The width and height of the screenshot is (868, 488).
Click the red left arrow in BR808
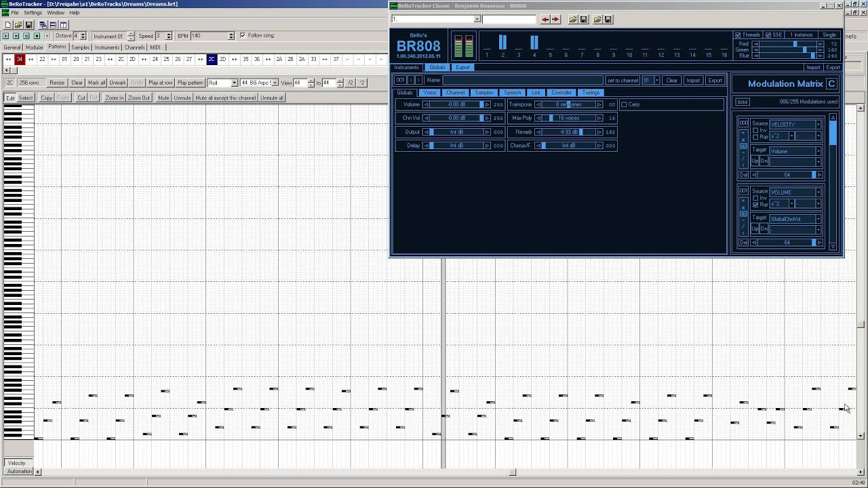[545, 20]
